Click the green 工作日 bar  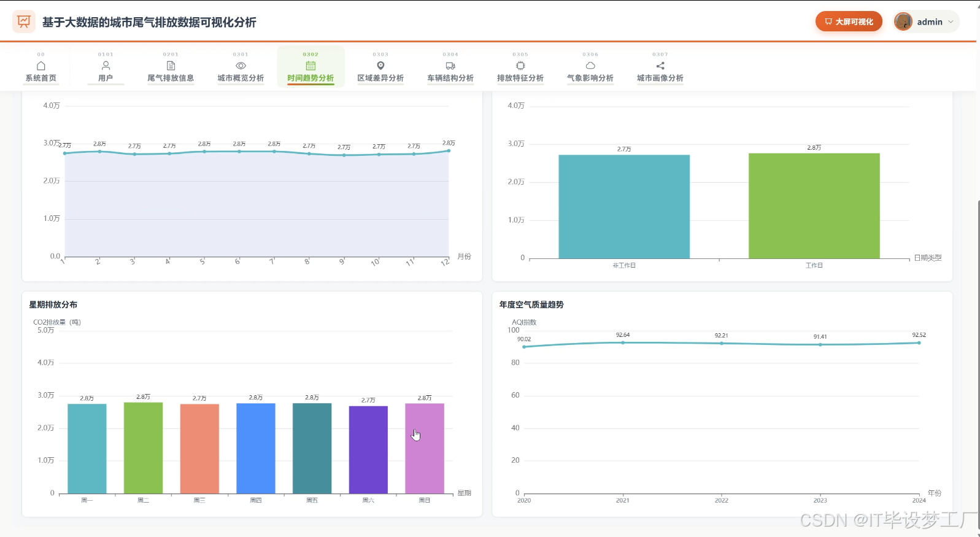coord(814,206)
